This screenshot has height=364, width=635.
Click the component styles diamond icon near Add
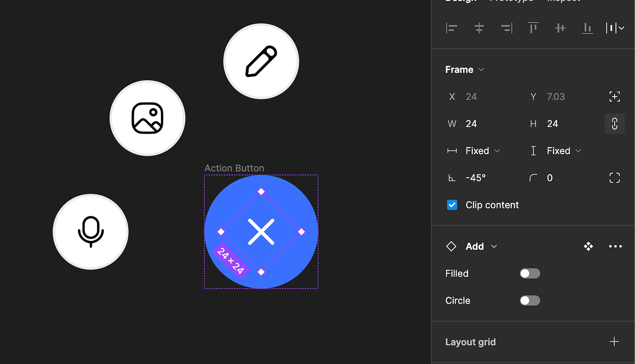[x=588, y=246]
